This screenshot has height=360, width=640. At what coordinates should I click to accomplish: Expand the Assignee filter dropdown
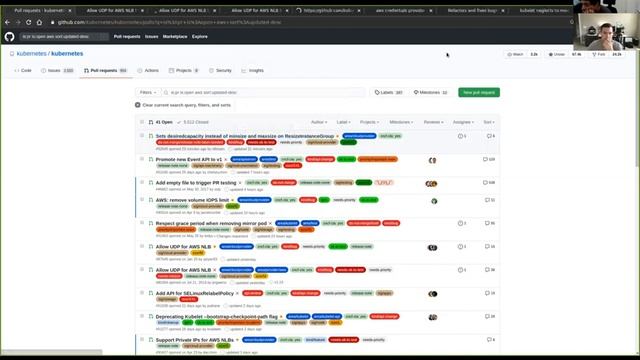pyautogui.click(x=463, y=122)
